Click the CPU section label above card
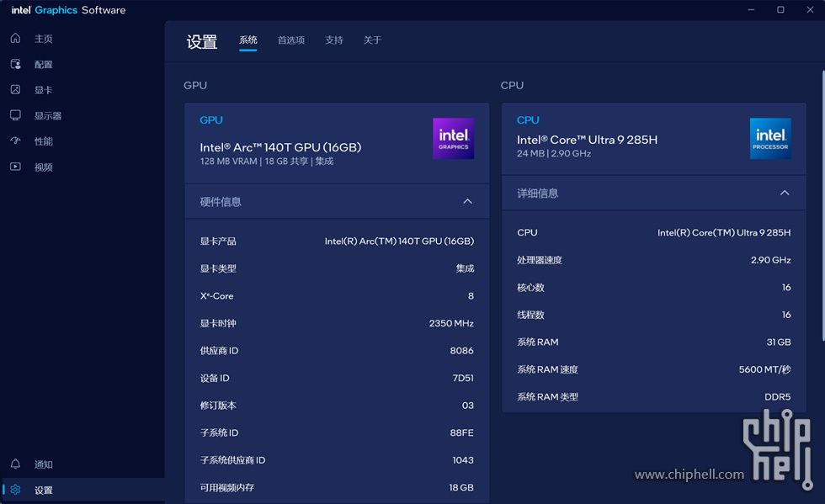The height and width of the screenshot is (504, 825). [x=512, y=85]
